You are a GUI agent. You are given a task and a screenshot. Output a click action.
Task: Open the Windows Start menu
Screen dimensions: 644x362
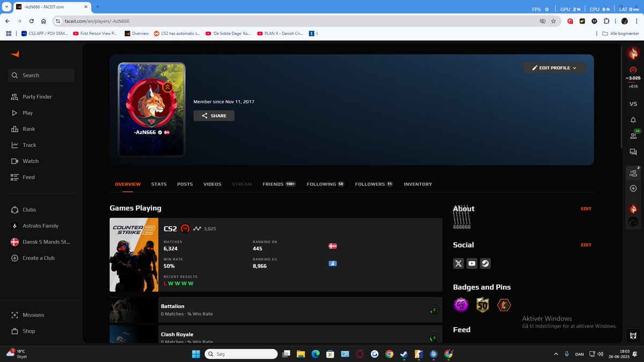[196, 354]
